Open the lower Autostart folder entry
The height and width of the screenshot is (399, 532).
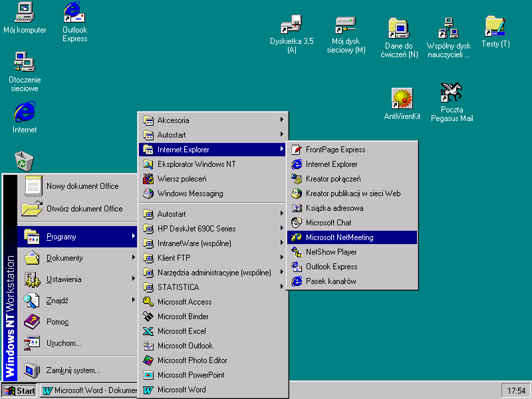212,214
